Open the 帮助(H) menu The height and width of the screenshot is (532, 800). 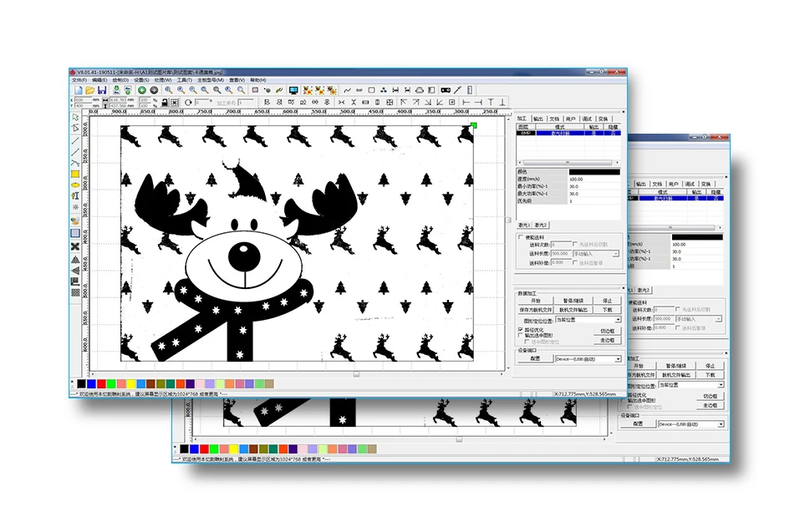(258, 80)
